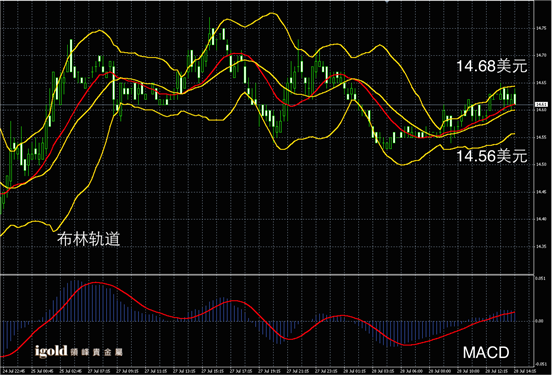Click the 28 Jul 06:00 time axis label
This screenshot has width=552, height=375.
pyautogui.click(x=411, y=371)
